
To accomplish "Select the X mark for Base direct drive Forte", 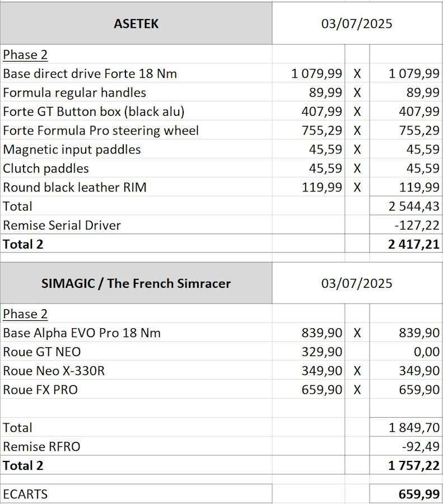I will pos(357,73).
